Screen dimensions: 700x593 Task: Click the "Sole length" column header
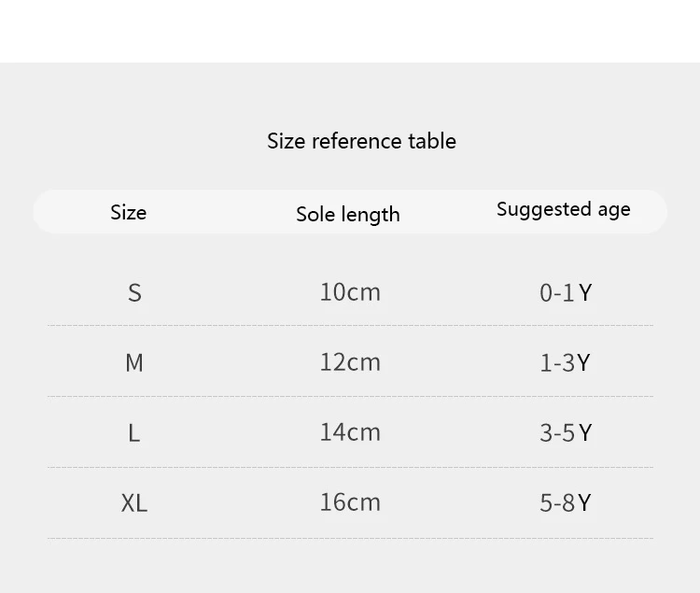(347, 214)
